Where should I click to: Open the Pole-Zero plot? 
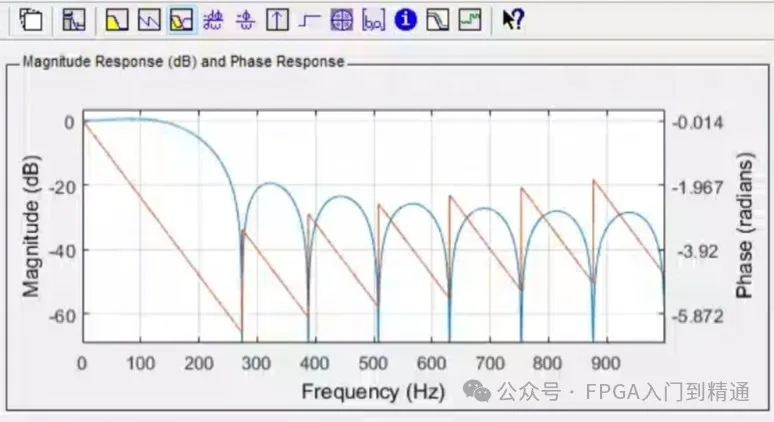[342, 19]
